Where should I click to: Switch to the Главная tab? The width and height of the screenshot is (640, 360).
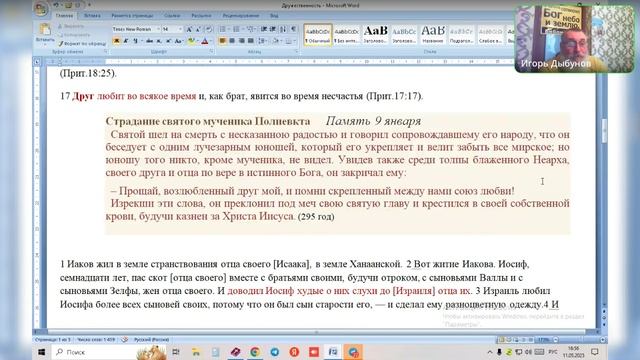[64, 16]
